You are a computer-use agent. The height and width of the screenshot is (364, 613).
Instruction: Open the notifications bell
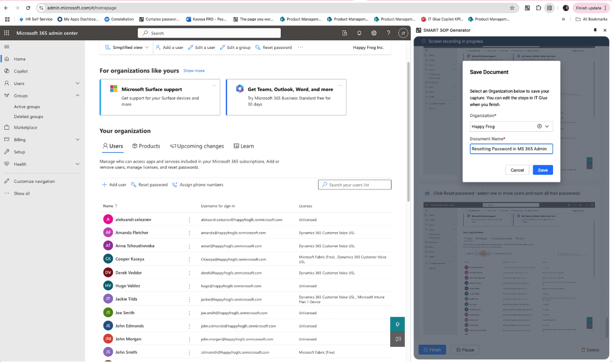point(359,33)
